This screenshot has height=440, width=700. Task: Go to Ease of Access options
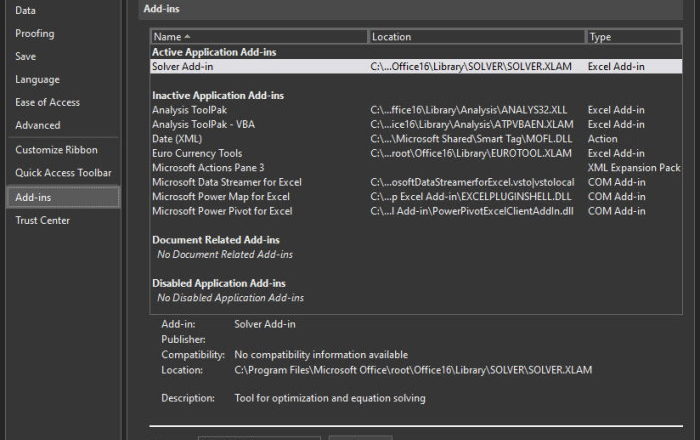coord(47,102)
